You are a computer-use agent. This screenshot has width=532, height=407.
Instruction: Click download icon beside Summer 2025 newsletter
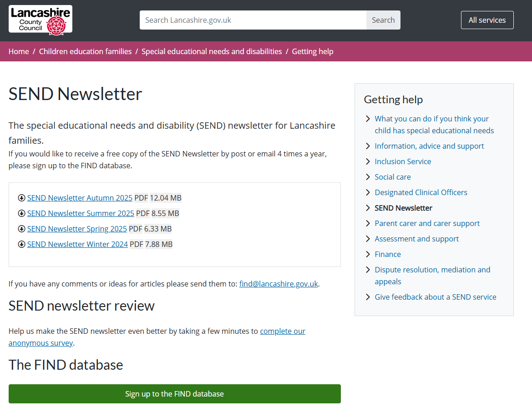[21, 213]
